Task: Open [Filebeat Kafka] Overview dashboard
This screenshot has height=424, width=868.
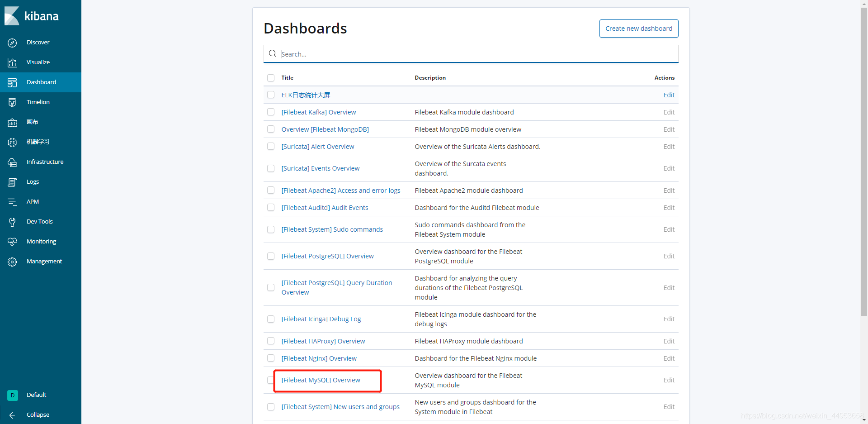Action: tap(318, 112)
